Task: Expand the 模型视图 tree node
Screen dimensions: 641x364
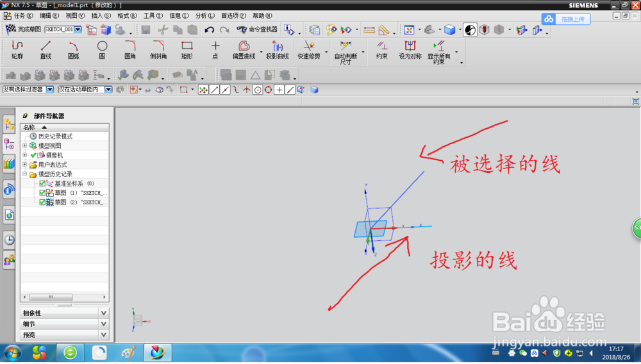Action: (24, 145)
